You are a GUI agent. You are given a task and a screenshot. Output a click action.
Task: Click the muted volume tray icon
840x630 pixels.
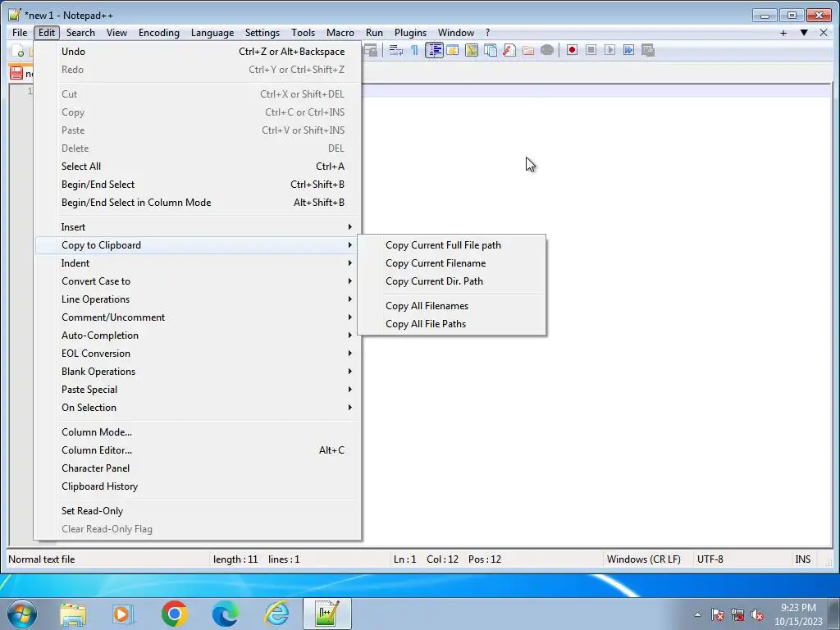[x=757, y=614]
